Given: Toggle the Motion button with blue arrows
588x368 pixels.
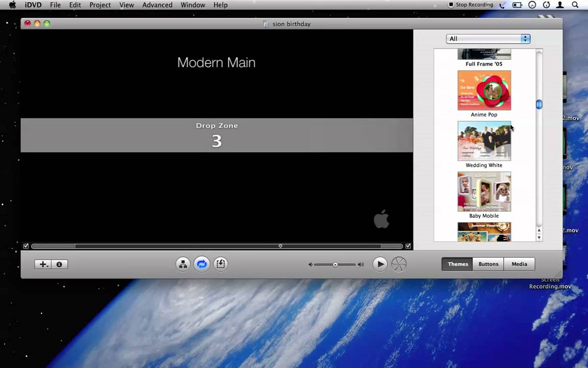Looking at the screenshot, I should 202,264.
